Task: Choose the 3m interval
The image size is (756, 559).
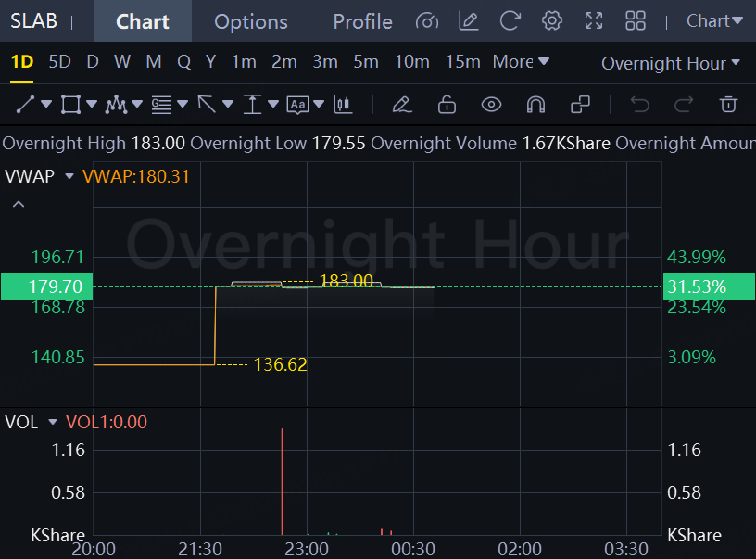Action: [325, 62]
